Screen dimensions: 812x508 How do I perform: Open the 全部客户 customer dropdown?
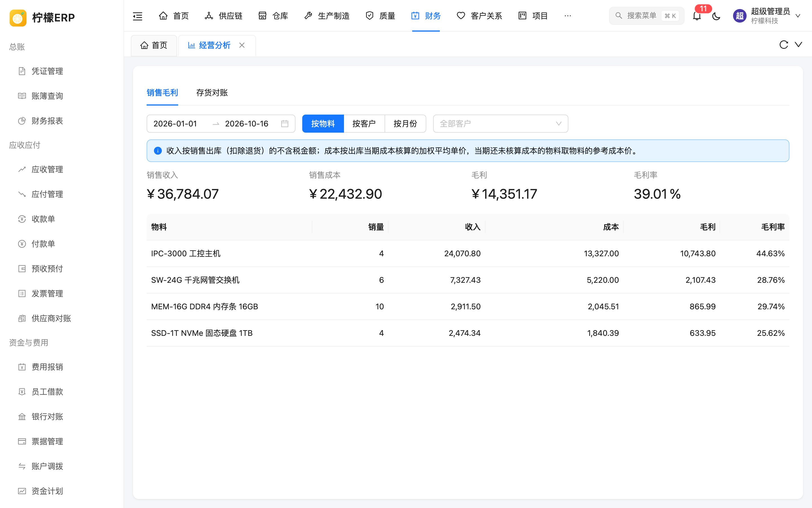[500, 124]
